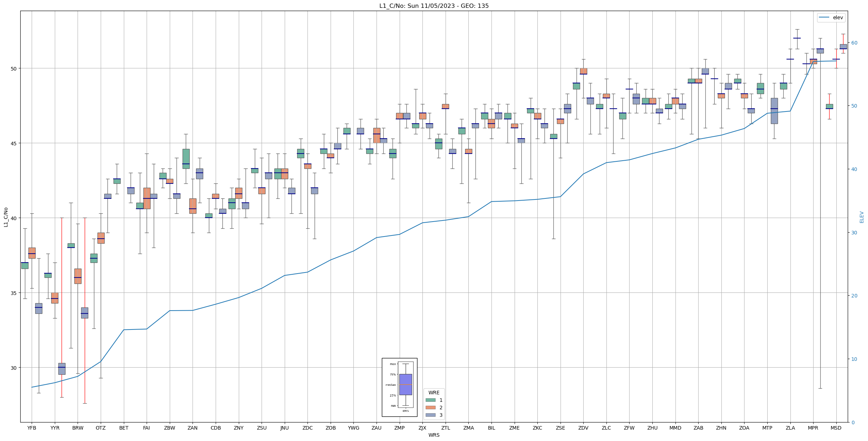The width and height of the screenshot is (868, 441).
Task: Click the ZBW x-axis label
Action: pos(170,428)
